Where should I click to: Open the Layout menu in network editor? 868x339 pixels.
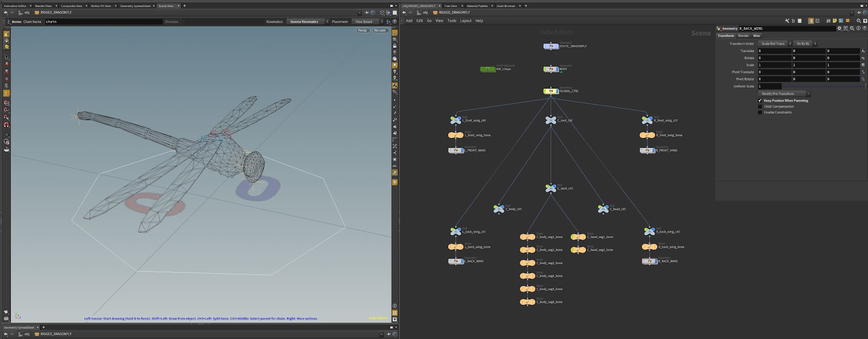click(x=465, y=21)
